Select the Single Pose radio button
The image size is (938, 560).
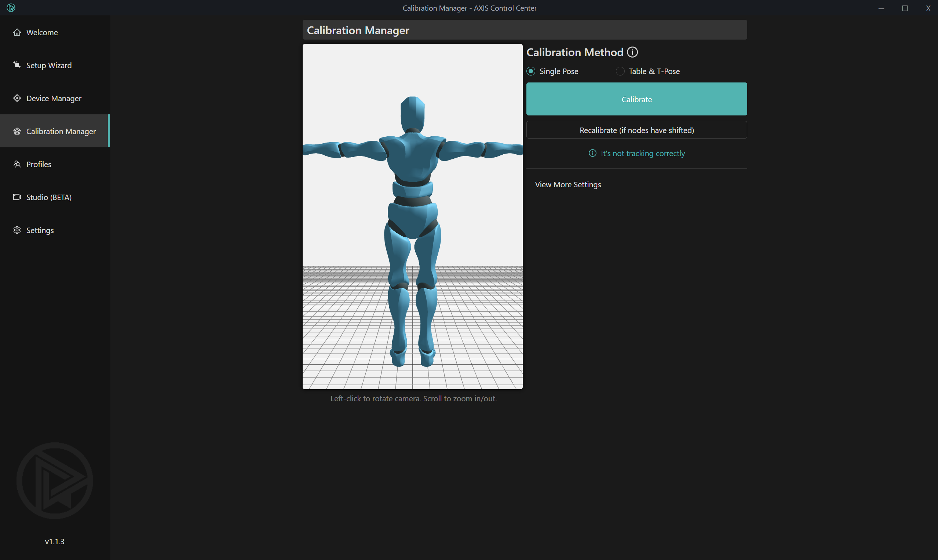click(531, 71)
